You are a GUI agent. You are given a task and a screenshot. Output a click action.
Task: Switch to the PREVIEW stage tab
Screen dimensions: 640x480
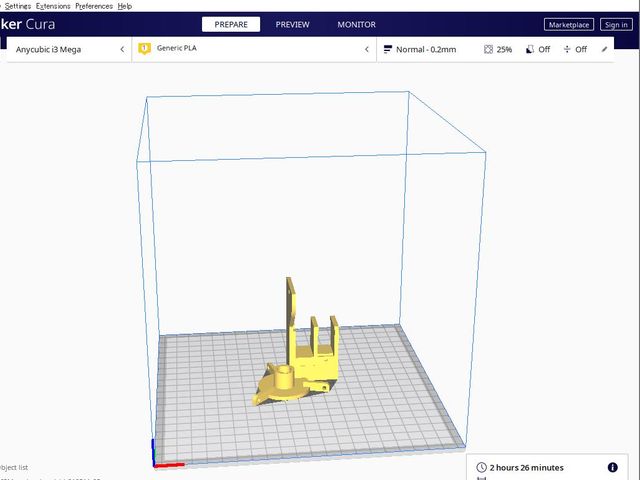click(293, 24)
